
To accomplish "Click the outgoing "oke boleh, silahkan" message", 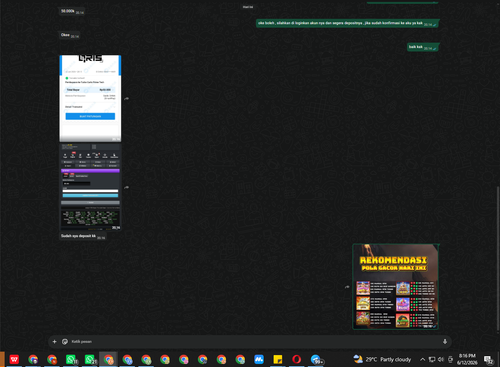I will coord(347,23).
